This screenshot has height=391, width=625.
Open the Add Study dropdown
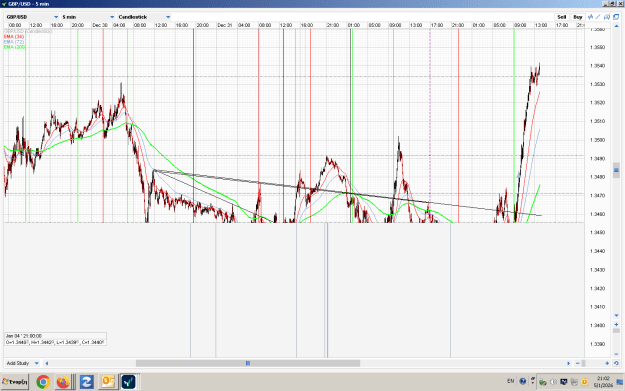tap(22, 363)
